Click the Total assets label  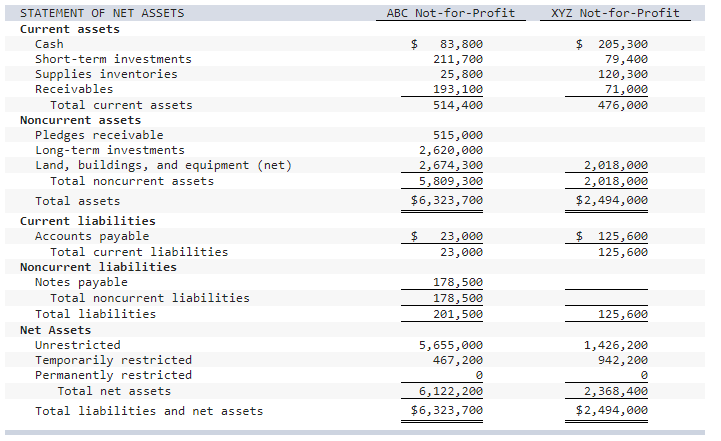tap(78, 201)
